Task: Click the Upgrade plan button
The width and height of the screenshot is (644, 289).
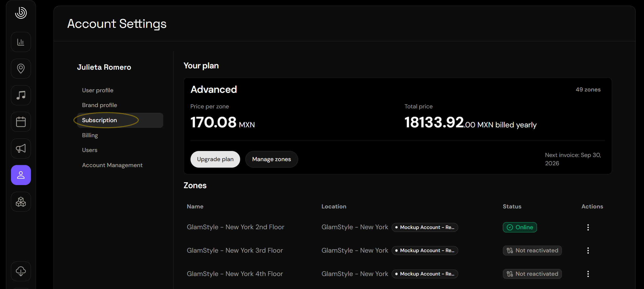Action: click(x=215, y=159)
